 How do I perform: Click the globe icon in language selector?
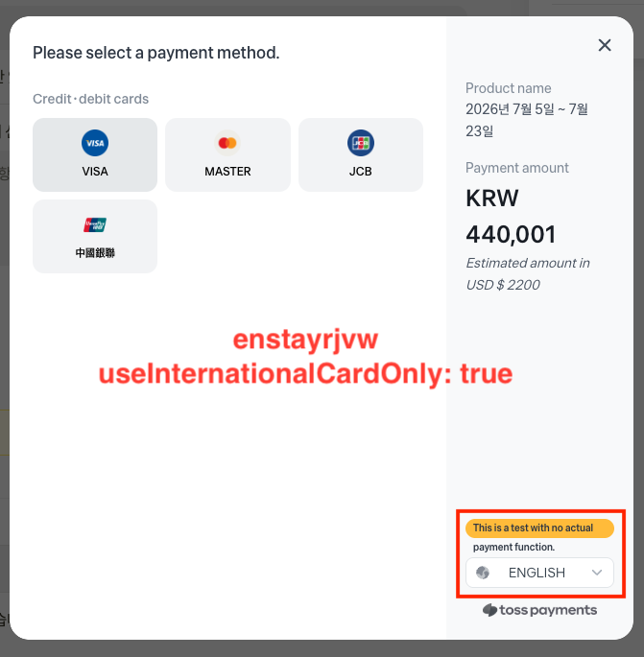point(483,573)
